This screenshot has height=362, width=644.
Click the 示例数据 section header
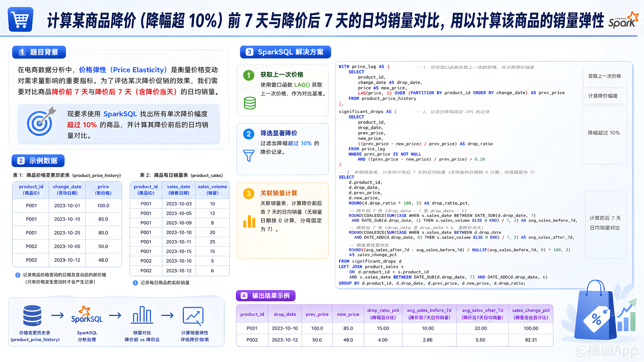pyautogui.click(x=38, y=161)
